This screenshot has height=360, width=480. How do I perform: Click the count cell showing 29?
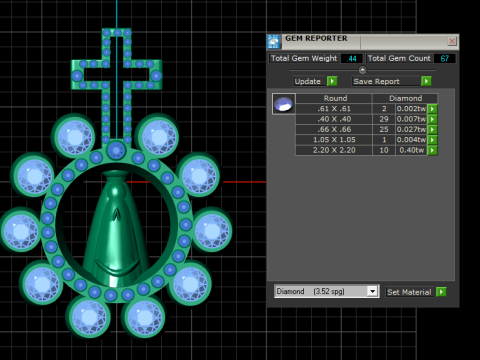coord(384,119)
